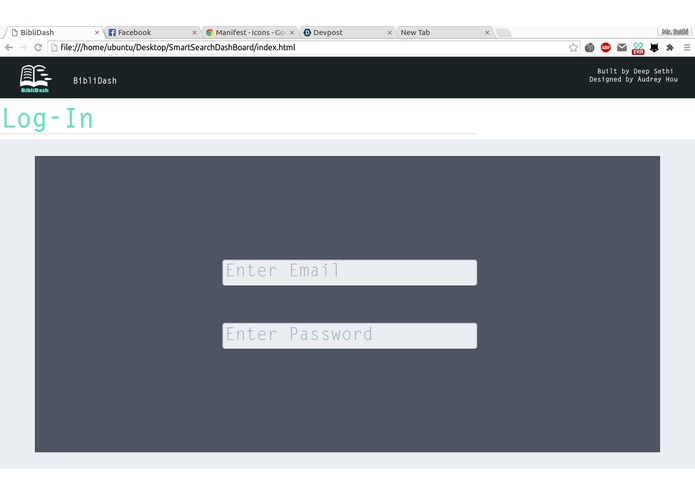Click the Devpost tab favicon
Screen dimensions: 695x494
pyautogui.click(x=307, y=32)
